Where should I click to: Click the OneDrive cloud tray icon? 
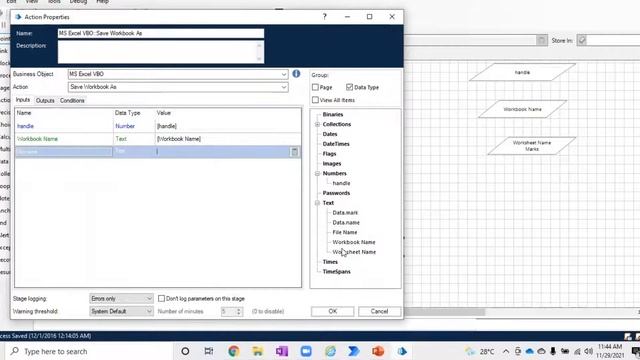530,351
